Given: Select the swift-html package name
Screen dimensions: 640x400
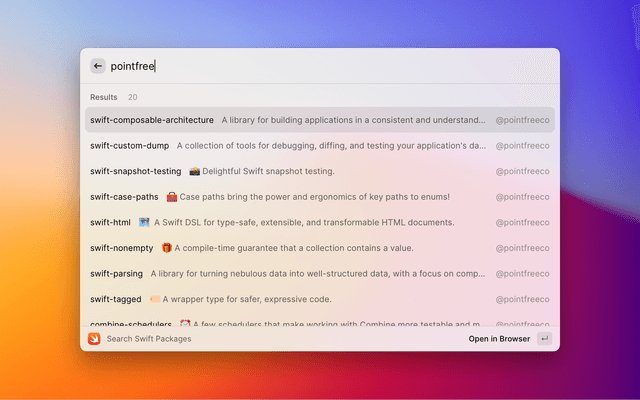Looking at the screenshot, I should click(110, 222).
